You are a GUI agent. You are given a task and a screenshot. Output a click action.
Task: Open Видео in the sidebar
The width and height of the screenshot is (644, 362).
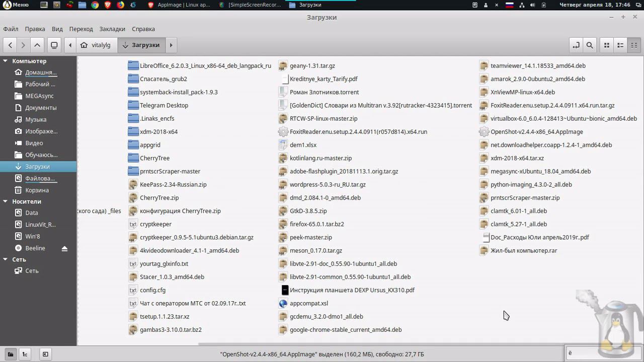(38, 143)
